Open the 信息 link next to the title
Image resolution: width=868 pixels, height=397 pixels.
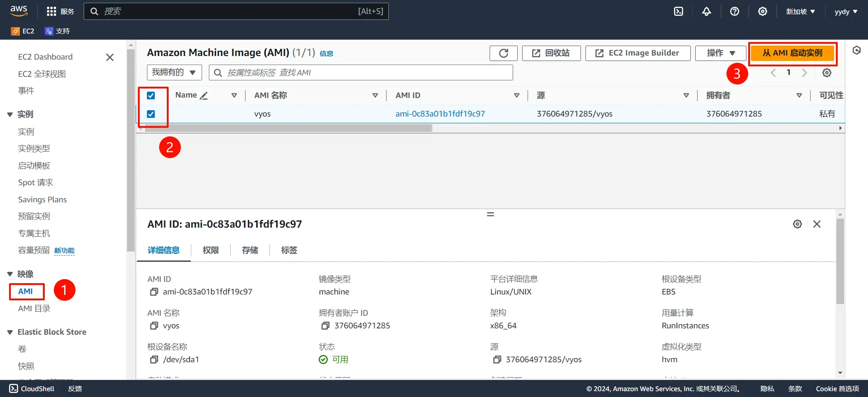click(x=326, y=54)
